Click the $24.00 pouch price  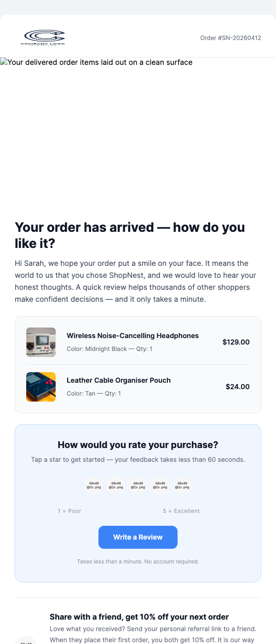pos(237,386)
